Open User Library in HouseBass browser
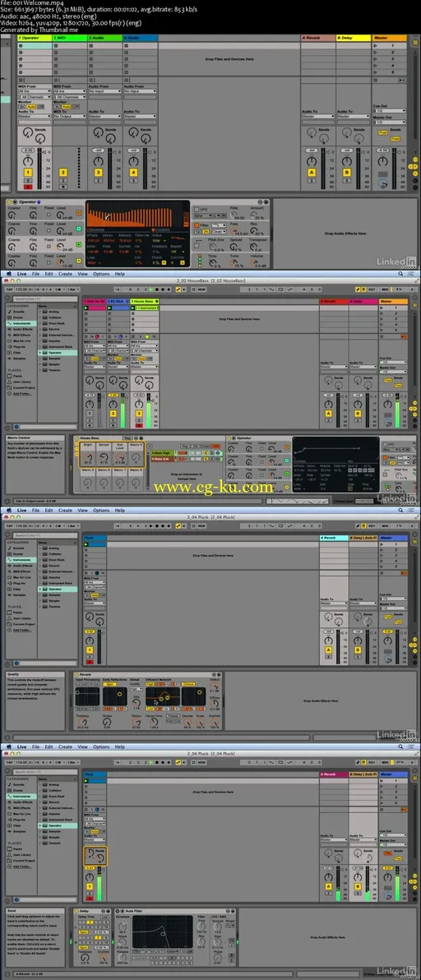This screenshot has width=421, height=980. click(x=21, y=382)
